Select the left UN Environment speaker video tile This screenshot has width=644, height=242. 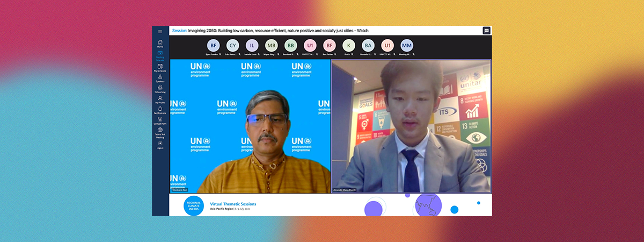pos(250,126)
